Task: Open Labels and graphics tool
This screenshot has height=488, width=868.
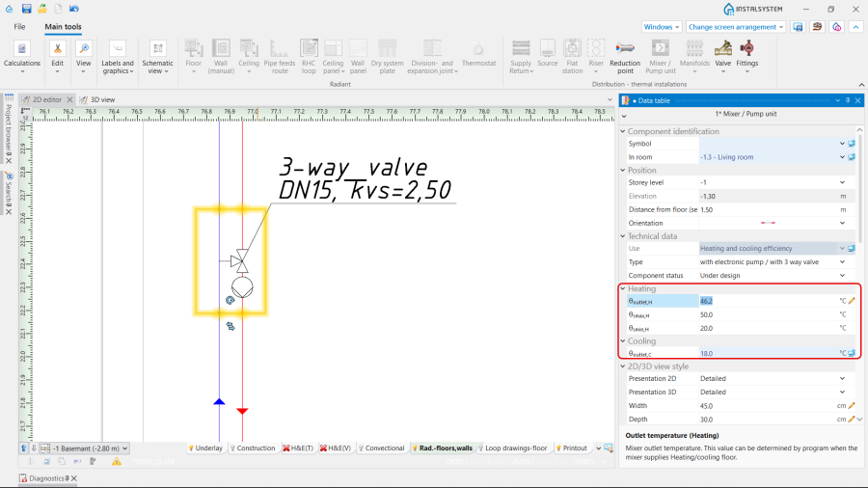Action: point(118,57)
